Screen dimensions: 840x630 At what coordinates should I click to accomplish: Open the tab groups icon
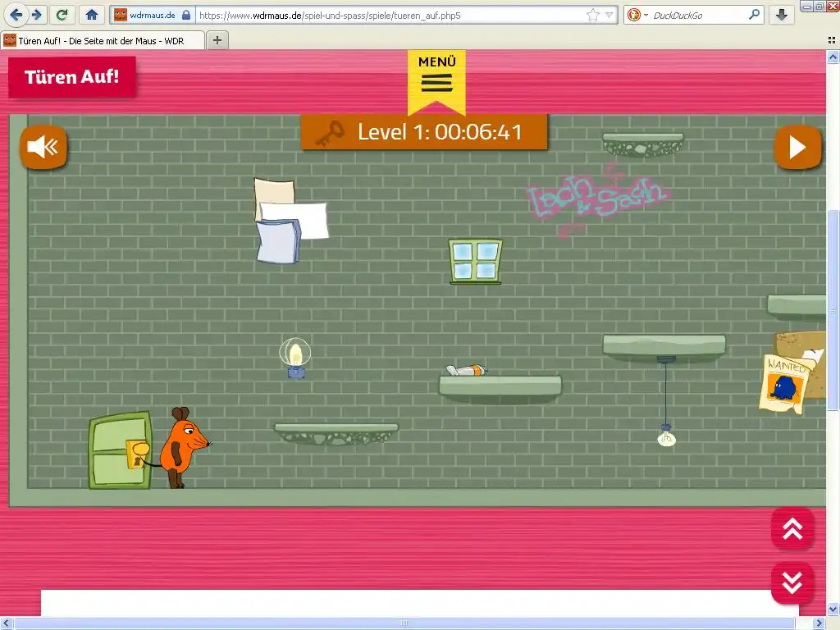point(832,40)
